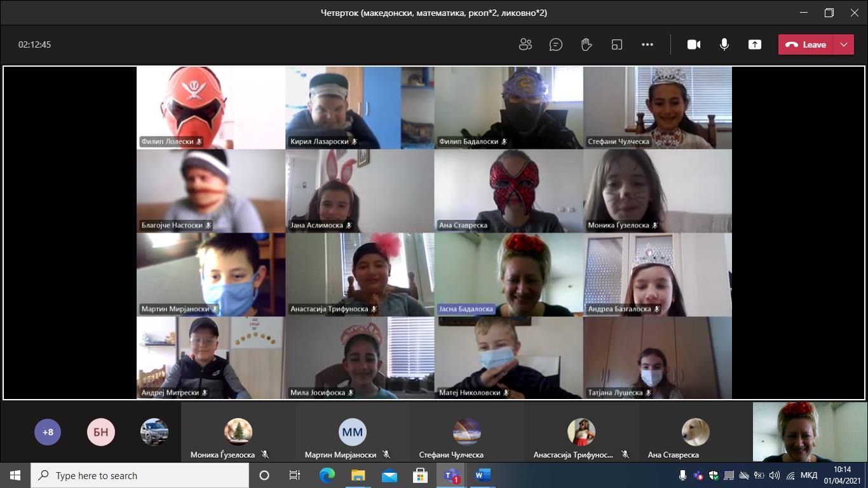Turn the camera off

(693, 44)
